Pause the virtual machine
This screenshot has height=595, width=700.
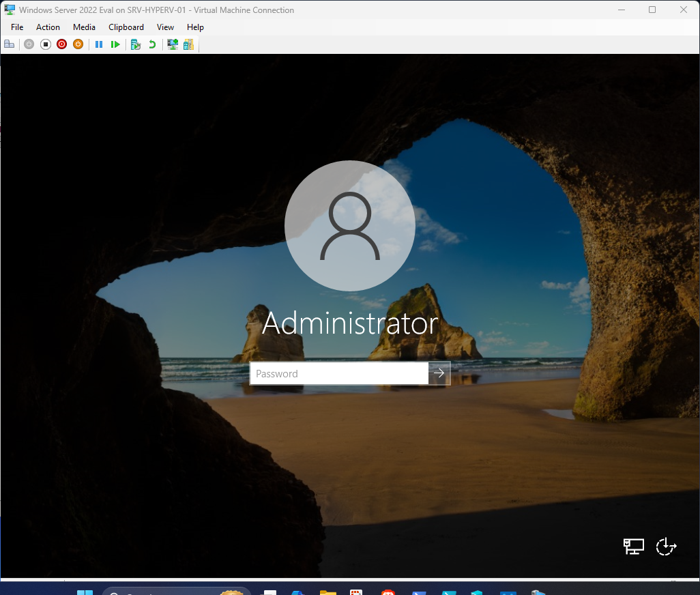(x=99, y=44)
